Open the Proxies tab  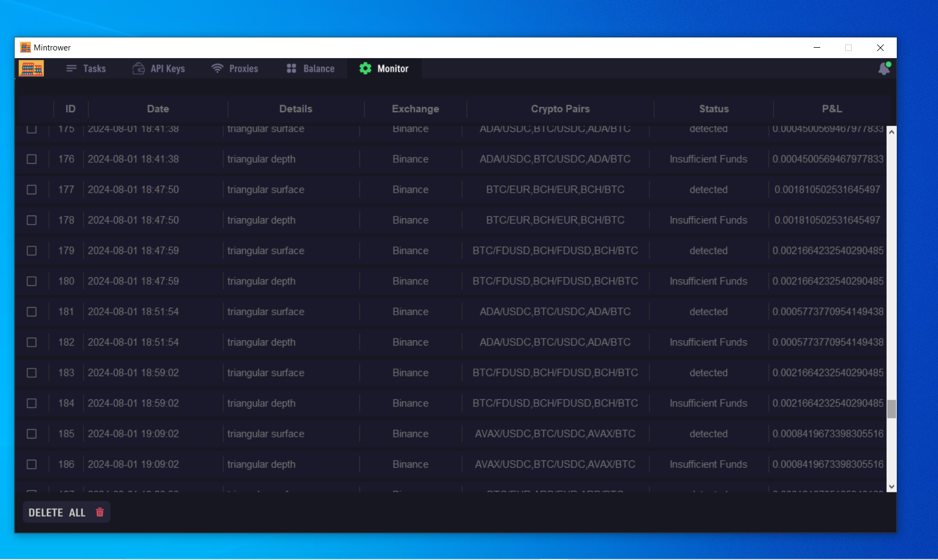point(243,69)
